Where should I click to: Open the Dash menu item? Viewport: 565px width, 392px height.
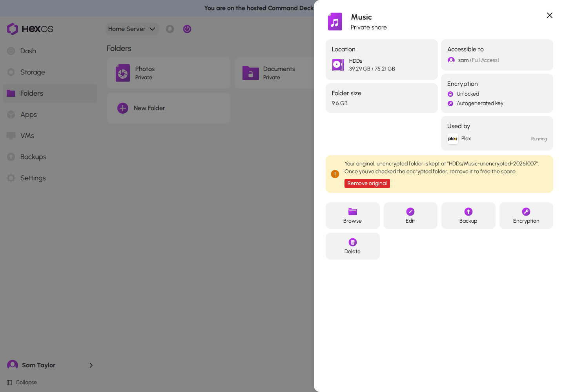click(x=50, y=51)
